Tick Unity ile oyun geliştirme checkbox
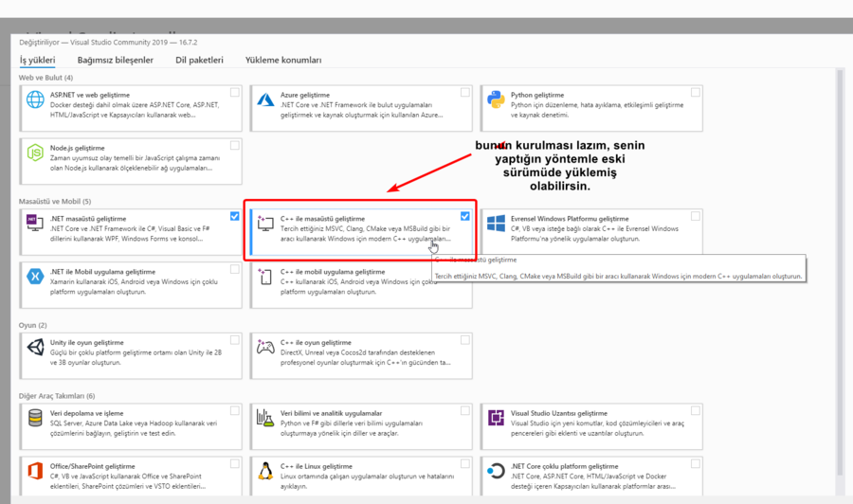Viewport: 853px width, 504px height. coord(234,340)
